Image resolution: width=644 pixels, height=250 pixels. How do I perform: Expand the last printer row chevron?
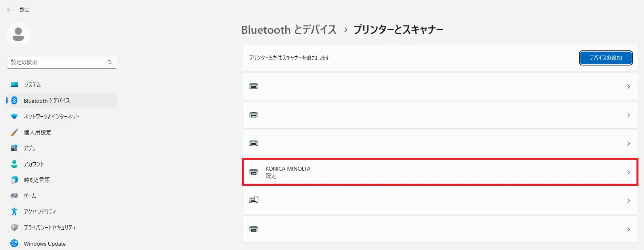click(x=629, y=229)
